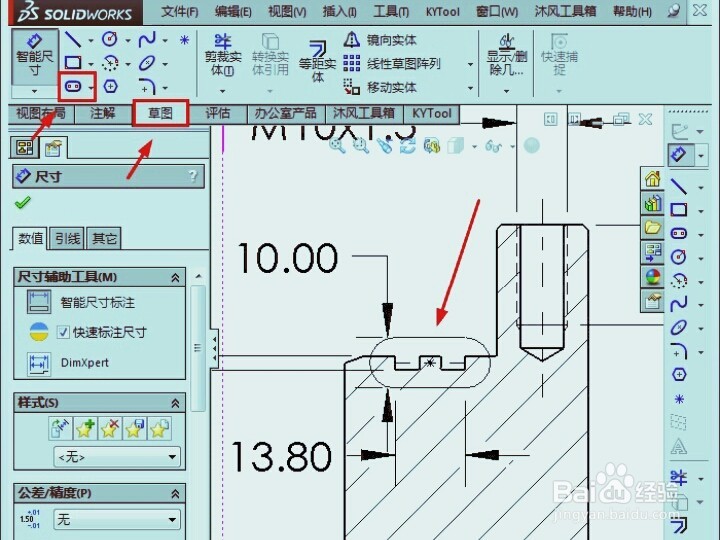The width and height of the screenshot is (720, 540).
Task: Open the tolerance type 无 dropdown
Action: [x=117, y=520]
